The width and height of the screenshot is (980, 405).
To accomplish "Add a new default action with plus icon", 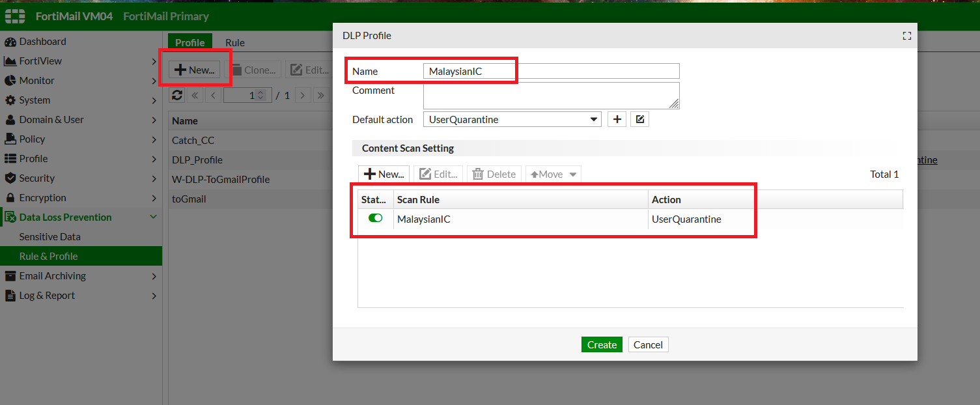I will click(x=617, y=119).
